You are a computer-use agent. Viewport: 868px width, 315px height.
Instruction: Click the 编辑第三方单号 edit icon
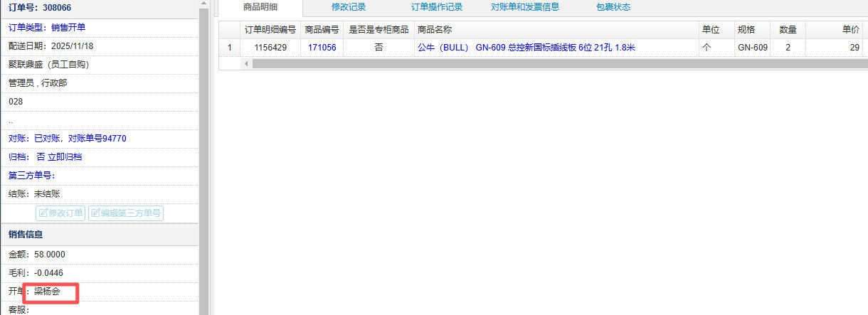coord(95,213)
